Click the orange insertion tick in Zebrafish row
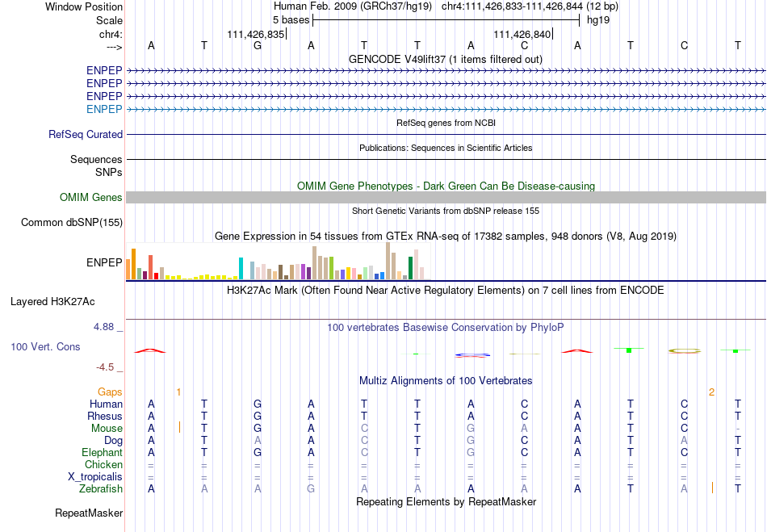The height and width of the screenshot is (532, 767). (712, 488)
